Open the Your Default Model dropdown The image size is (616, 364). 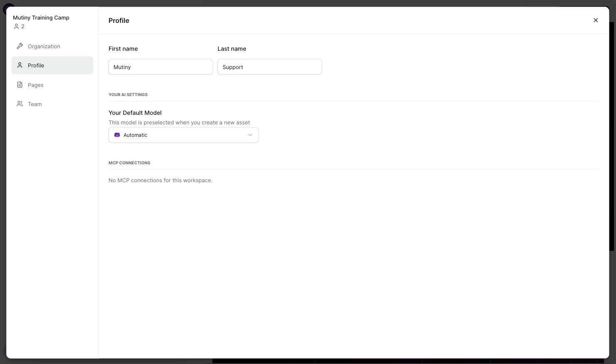coord(183,135)
